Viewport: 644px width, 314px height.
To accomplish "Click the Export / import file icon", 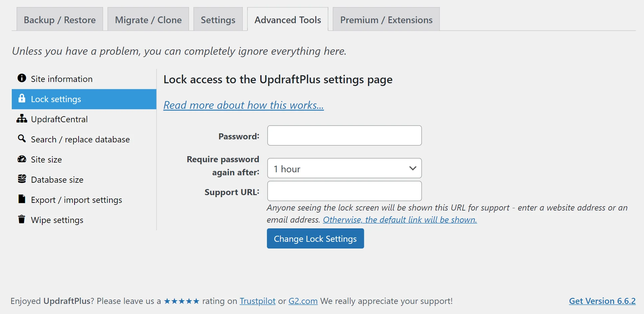I will coord(22,199).
